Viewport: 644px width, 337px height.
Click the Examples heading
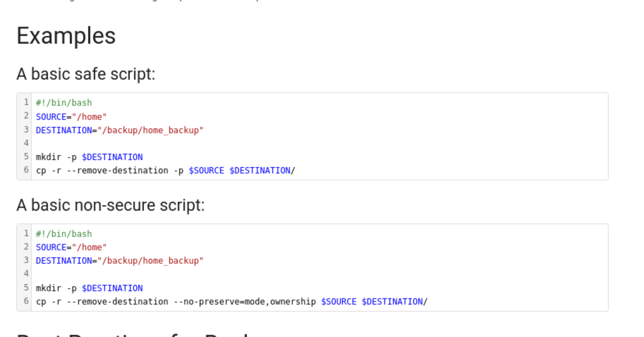tap(66, 36)
